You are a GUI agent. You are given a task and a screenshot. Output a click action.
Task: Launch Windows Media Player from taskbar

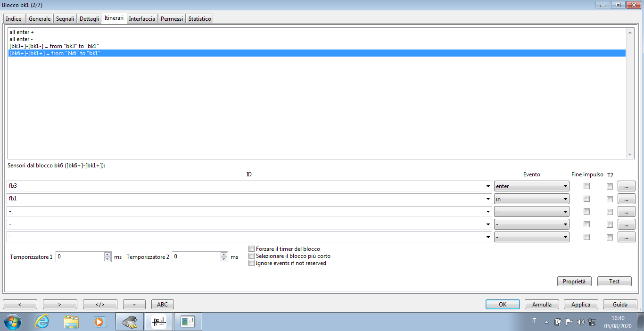pos(99,322)
